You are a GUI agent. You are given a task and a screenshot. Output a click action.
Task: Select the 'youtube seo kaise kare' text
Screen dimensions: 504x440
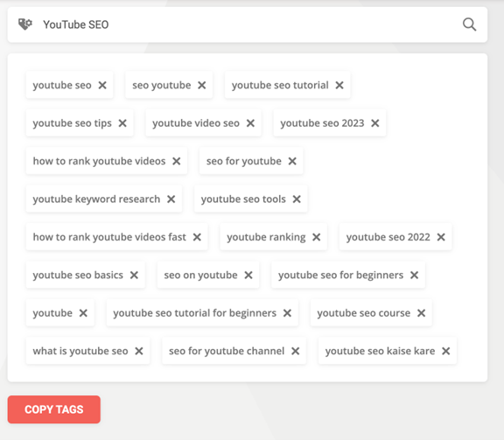380,351
